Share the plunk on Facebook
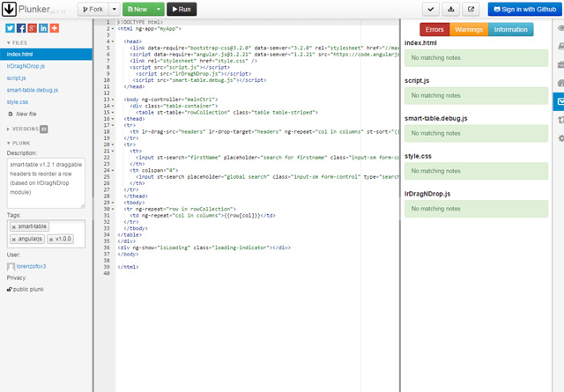Image resolution: width=564 pixels, height=392 pixels. pyautogui.click(x=21, y=28)
